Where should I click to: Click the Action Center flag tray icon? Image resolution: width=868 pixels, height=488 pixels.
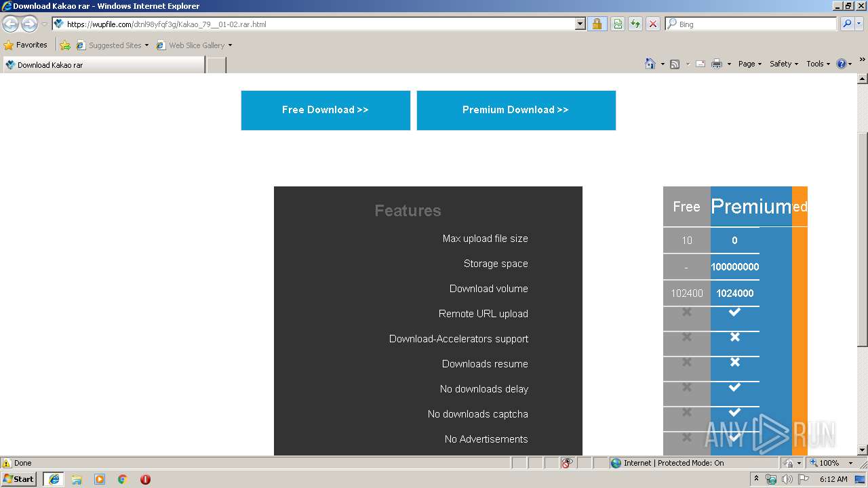(803, 479)
